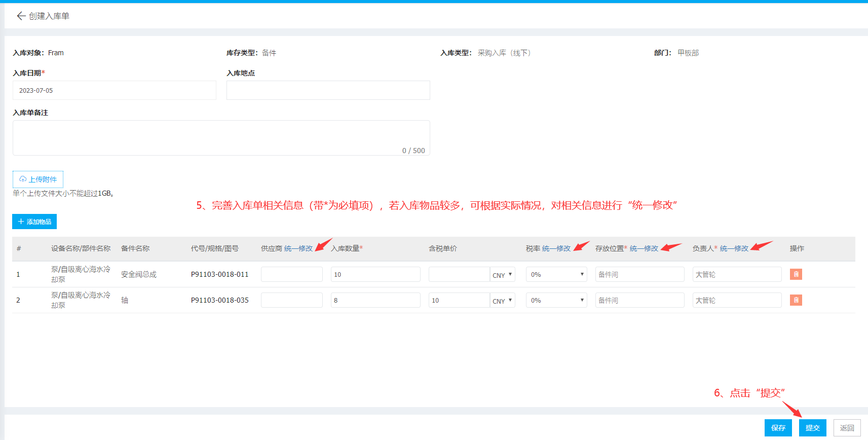
Task: Click 备件间 storage field in row 1
Action: (x=640, y=274)
